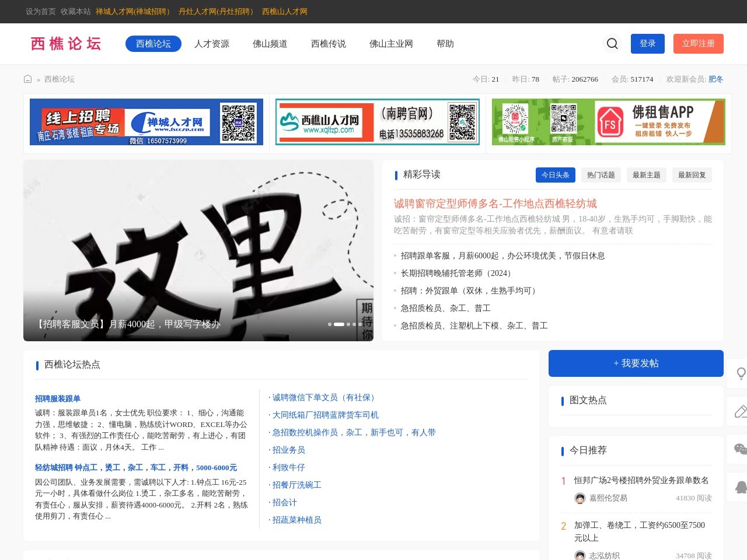
Task: Switch to the 最新回复 tab
Action: pyautogui.click(x=692, y=174)
